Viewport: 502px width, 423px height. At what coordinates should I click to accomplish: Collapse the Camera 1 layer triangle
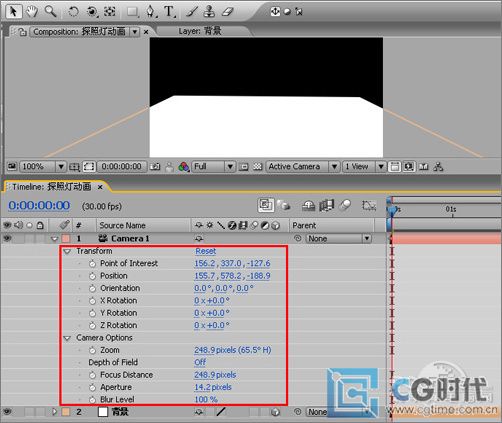(x=54, y=239)
